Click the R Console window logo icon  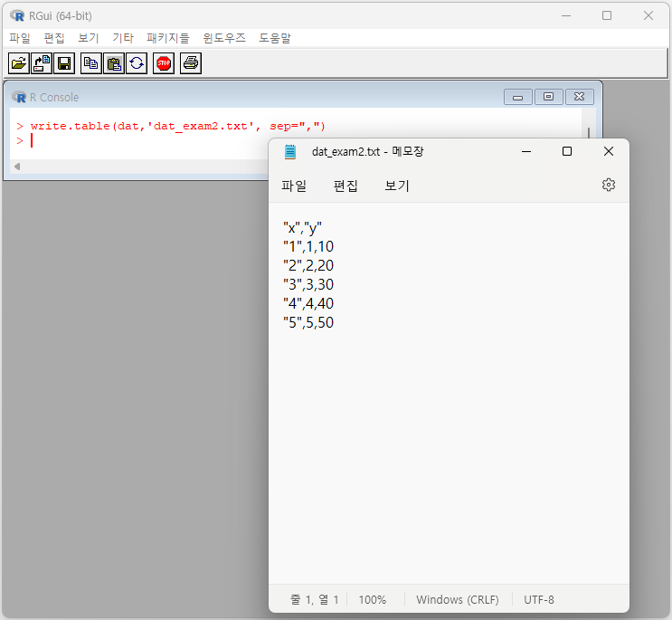[x=18, y=97]
